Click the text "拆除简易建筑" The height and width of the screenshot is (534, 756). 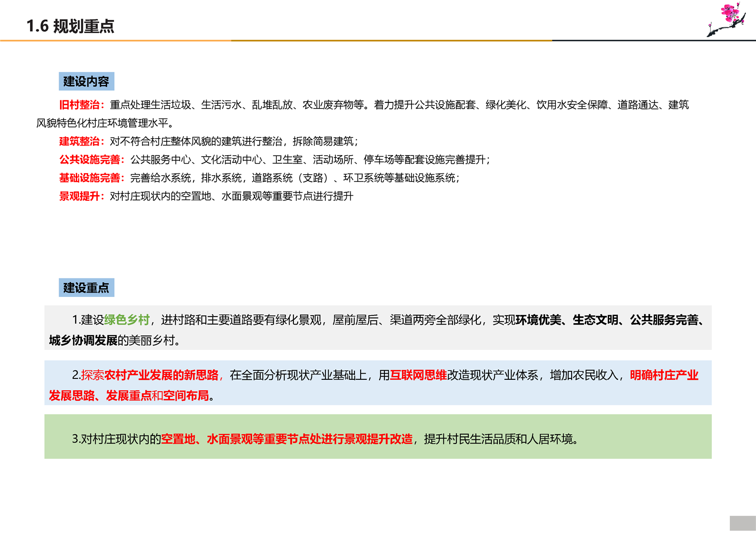coord(323,141)
